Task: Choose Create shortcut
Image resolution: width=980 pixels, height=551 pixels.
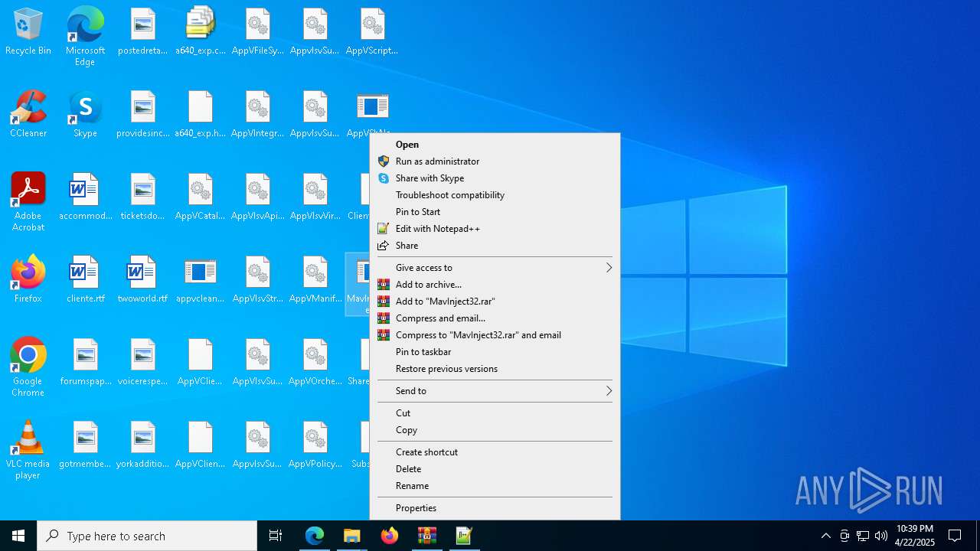Action: pos(495,452)
